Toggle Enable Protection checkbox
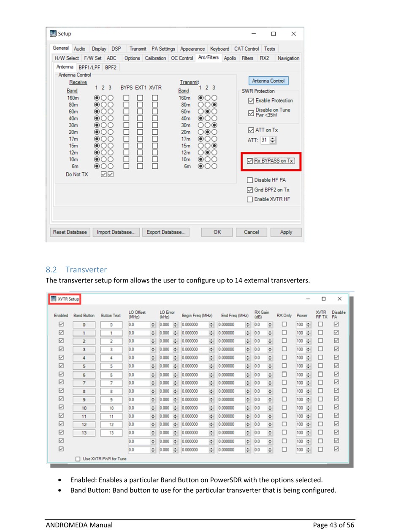 click(251, 100)
